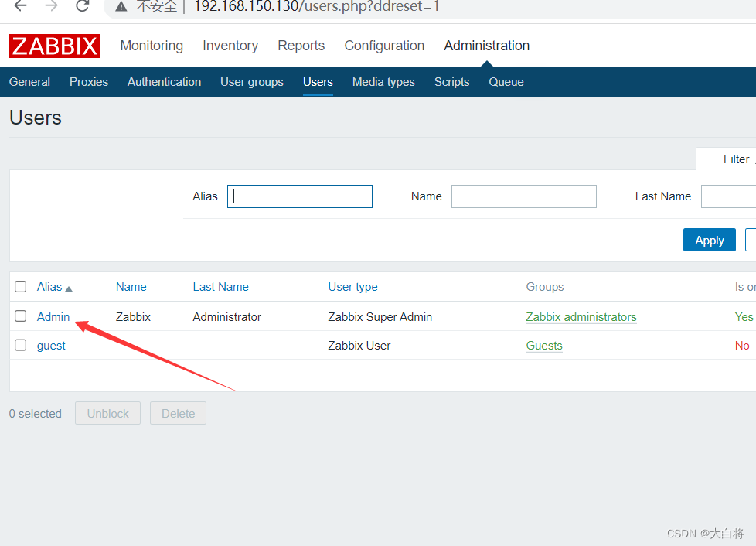Click the browser forward arrow
This screenshot has width=756, height=546.
[x=51, y=5]
